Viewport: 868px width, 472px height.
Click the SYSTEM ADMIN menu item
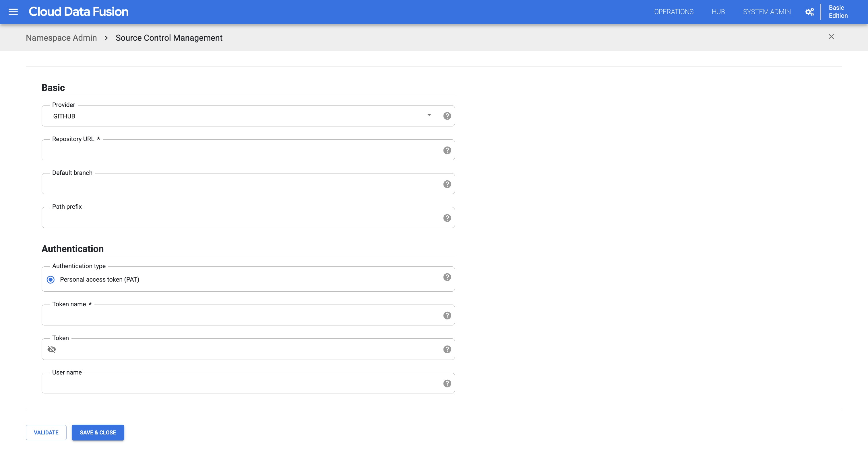pos(766,12)
